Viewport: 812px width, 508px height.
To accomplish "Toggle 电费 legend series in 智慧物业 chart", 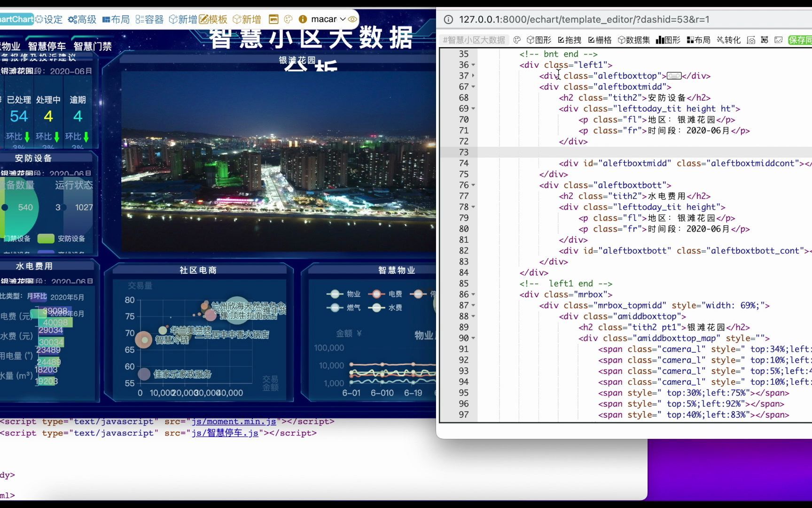I will (385, 294).
